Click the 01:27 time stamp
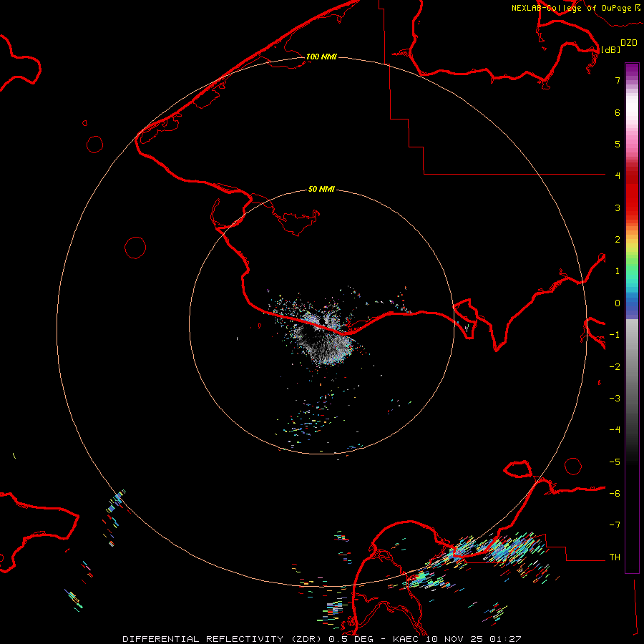 point(507,639)
